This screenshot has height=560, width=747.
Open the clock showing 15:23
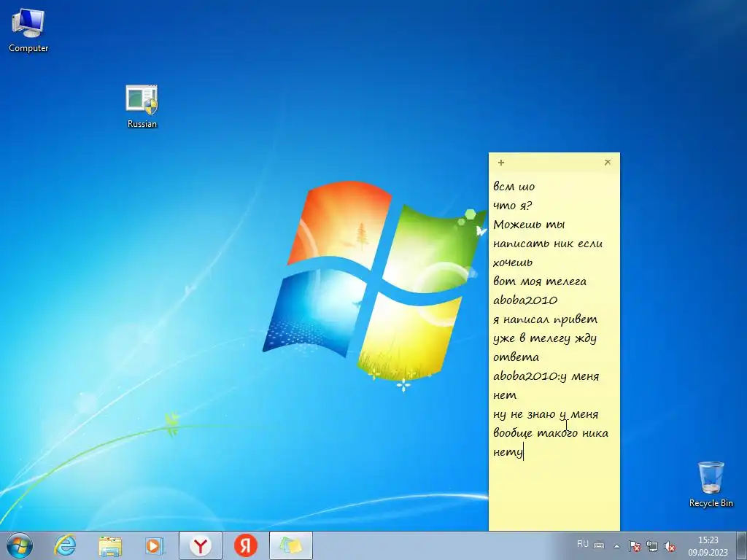[708, 540]
